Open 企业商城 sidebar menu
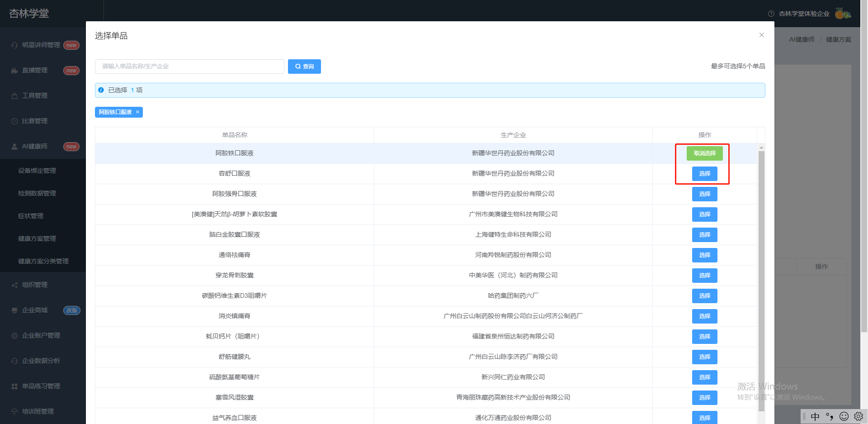The width and height of the screenshot is (868, 424). click(43, 310)
